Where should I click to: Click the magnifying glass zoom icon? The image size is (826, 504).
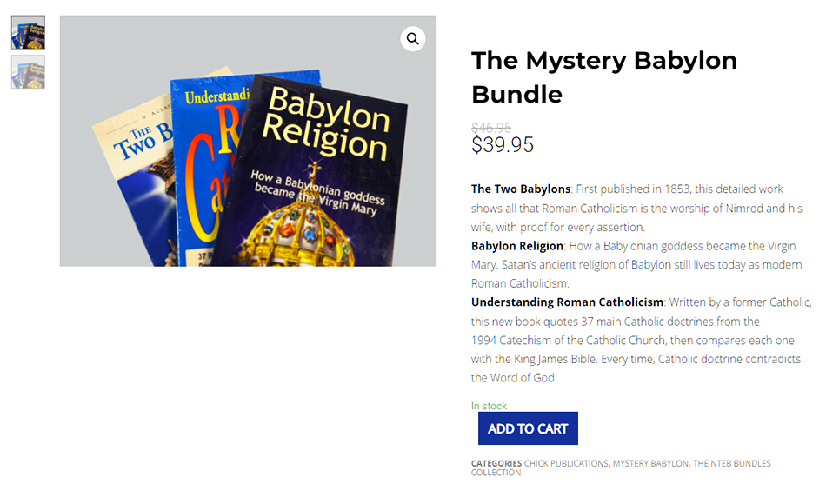pos(412,39)
